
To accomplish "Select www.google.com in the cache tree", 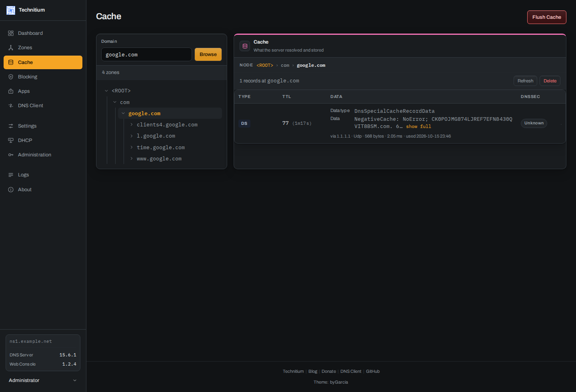I will [x=159, y=159].
